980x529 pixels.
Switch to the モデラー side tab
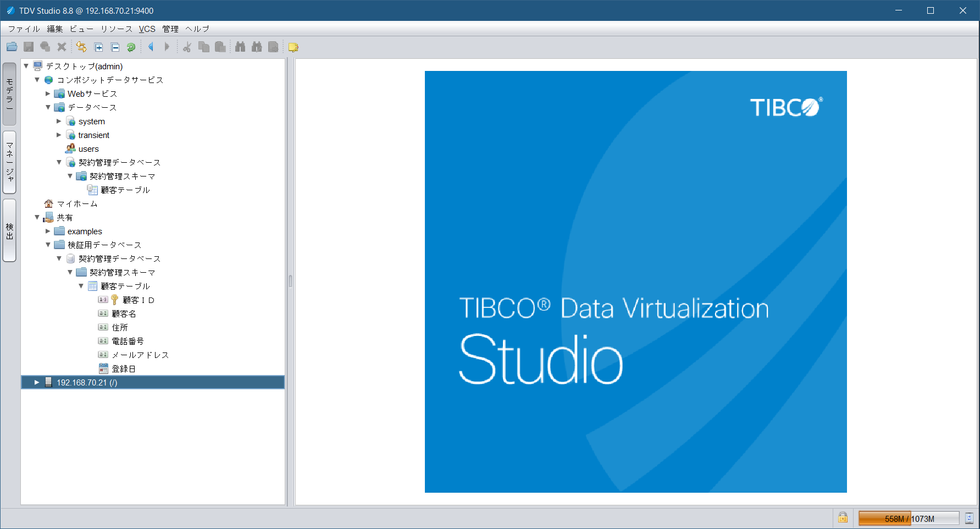9,94
